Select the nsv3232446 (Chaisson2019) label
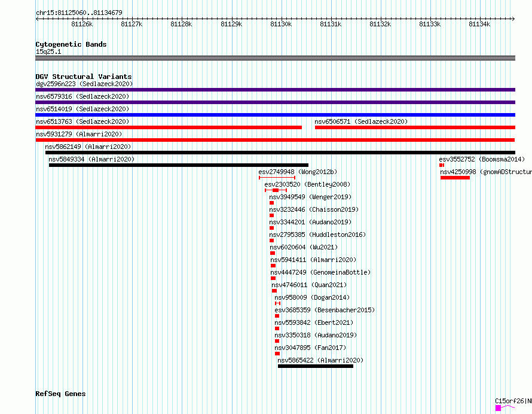This screenshot has width=532, height=414. 314,209
